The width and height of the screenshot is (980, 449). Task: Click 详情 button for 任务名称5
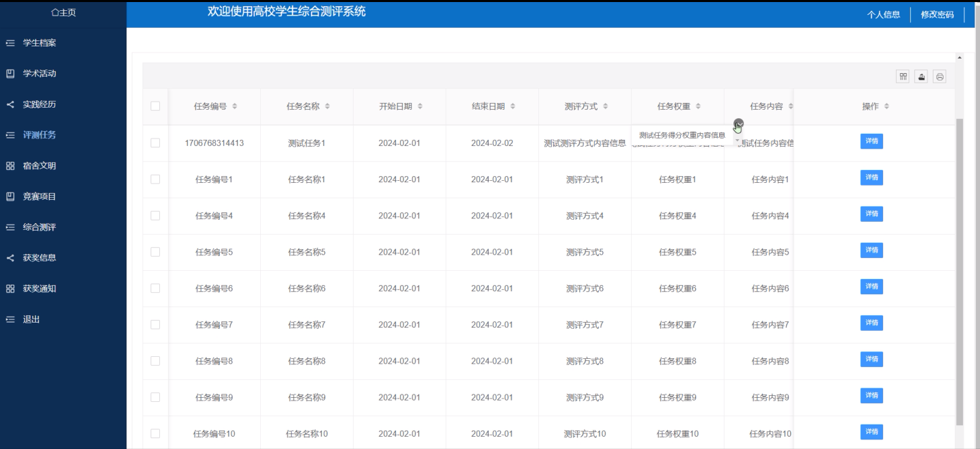tap(871, 250)
